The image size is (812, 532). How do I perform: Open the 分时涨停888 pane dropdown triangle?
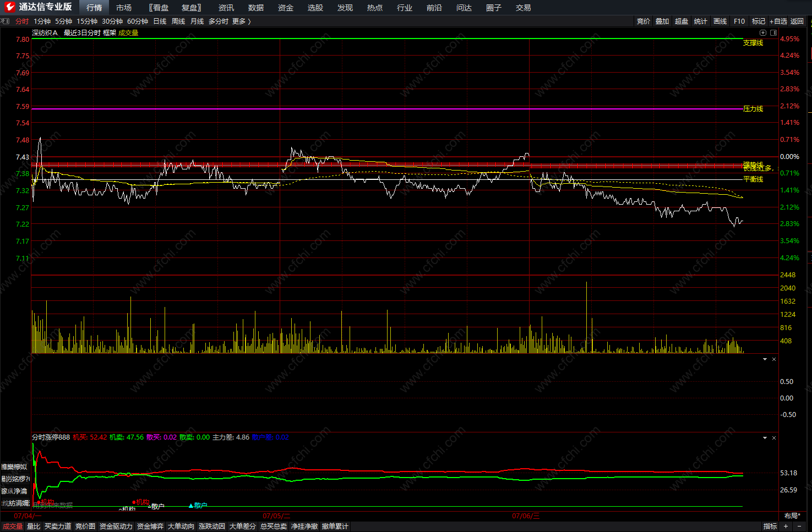pyautogui.click(x=765, y=438)
